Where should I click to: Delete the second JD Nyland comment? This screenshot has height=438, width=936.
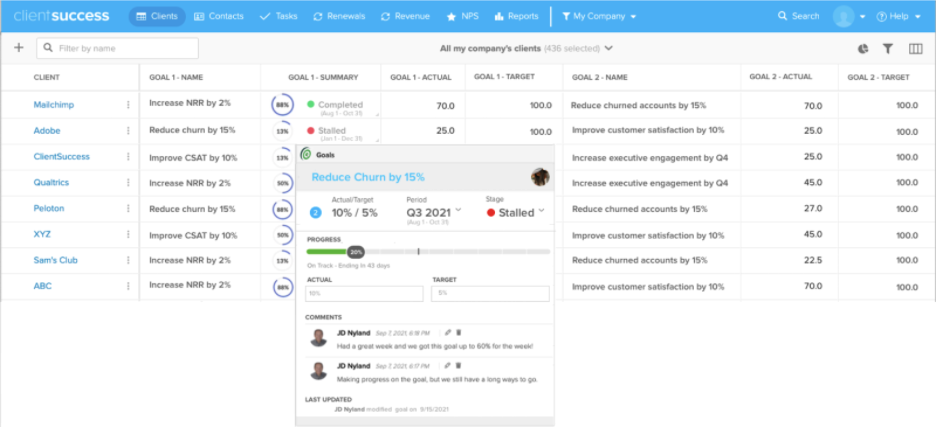point(458,365)
